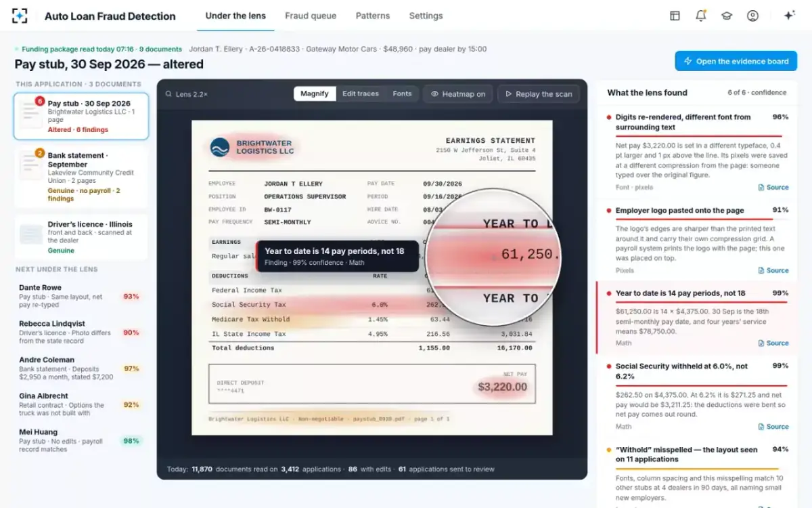The width and height of the screenshot is (812, 508).
Task: Switch to Under the lens tab
Action: pyautogui.click(x=235, y=16)
